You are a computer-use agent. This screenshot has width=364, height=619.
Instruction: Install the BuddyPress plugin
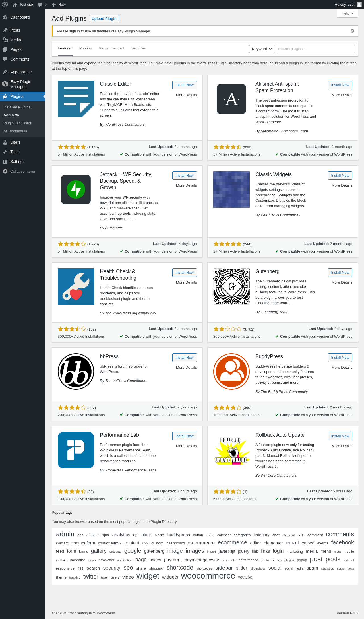(340, 358)
